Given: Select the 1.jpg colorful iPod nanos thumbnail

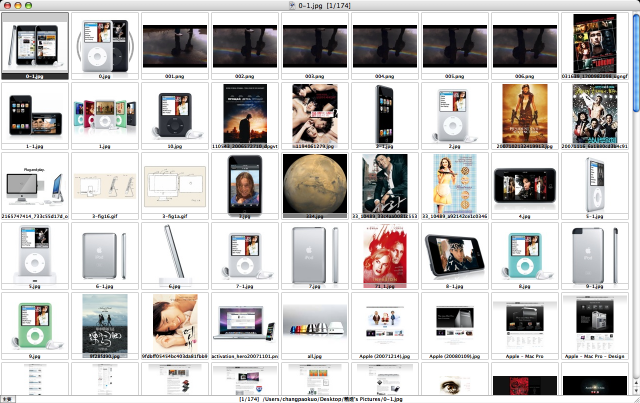Looking at the screenshot, I should 105,116.
